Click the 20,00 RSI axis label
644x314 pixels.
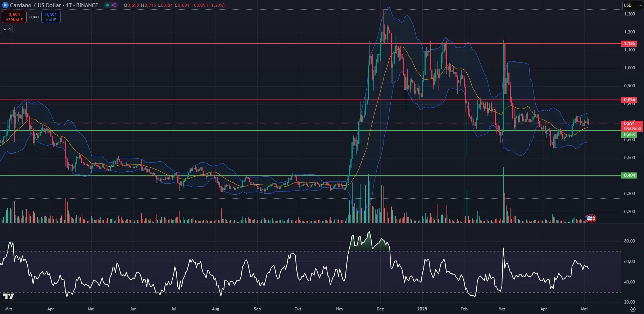point(629,302)
